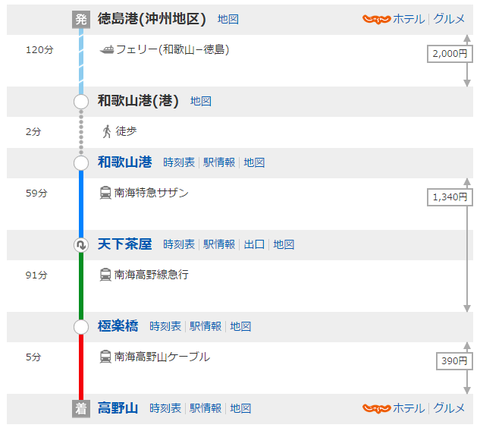The height and width of the screenshot is (431, 480).
Task: Click the orange Jalan logo next to 徳島港
Action: point(376,19)
